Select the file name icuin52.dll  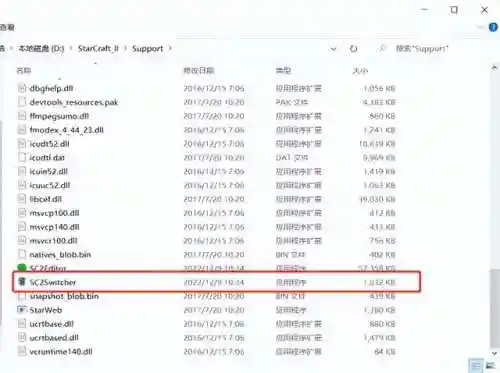coord(49,171)
